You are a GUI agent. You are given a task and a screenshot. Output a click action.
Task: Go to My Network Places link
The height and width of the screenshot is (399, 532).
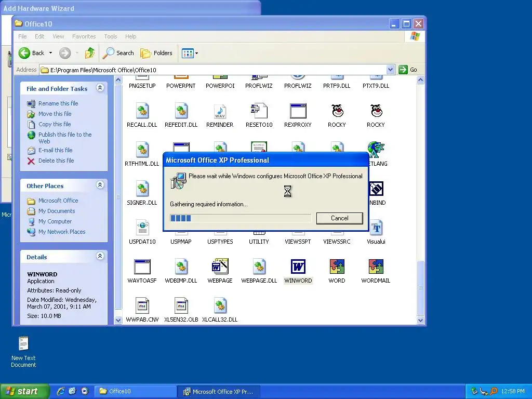[x=62, y=232]
